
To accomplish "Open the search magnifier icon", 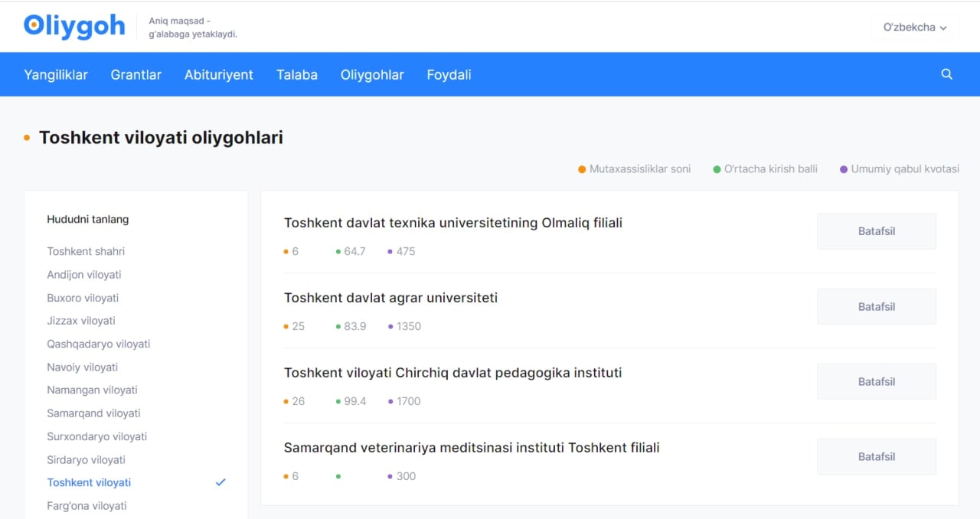I will 947,74.
